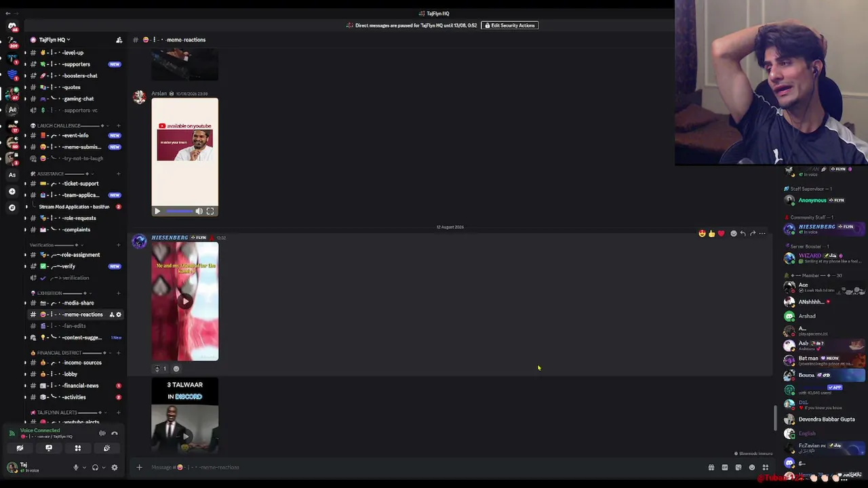The image size is (868, 488).
Task: Play the Arslan video attachment
Action: coord(157,211)
